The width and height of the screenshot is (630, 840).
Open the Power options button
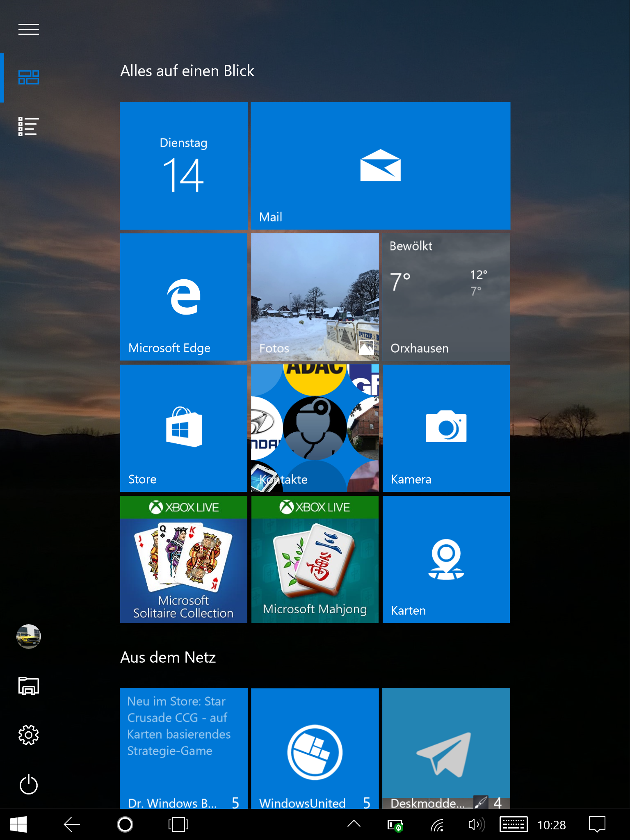pyautogui.click(x=29, y=785)
